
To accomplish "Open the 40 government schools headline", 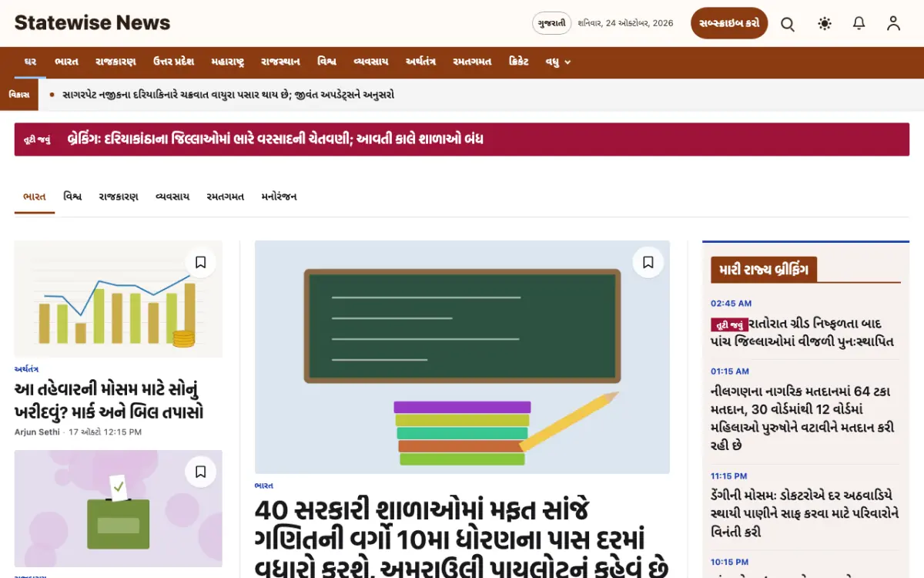I will (460, 539).
